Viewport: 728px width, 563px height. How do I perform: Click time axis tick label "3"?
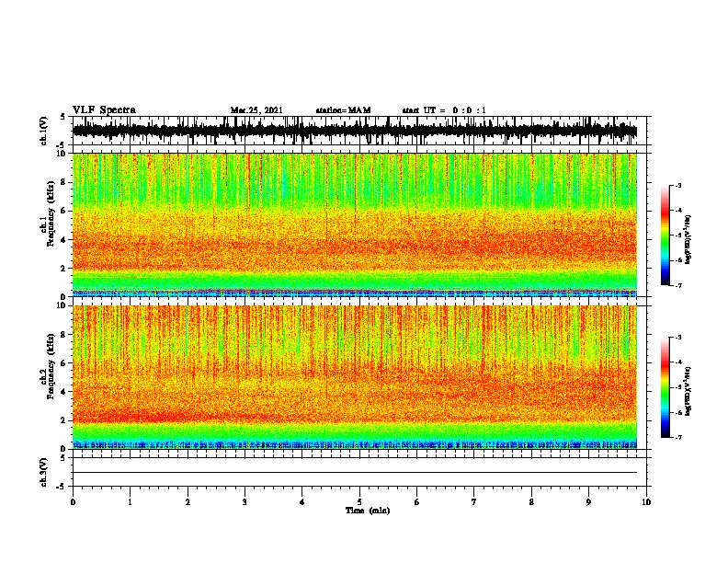245,502
